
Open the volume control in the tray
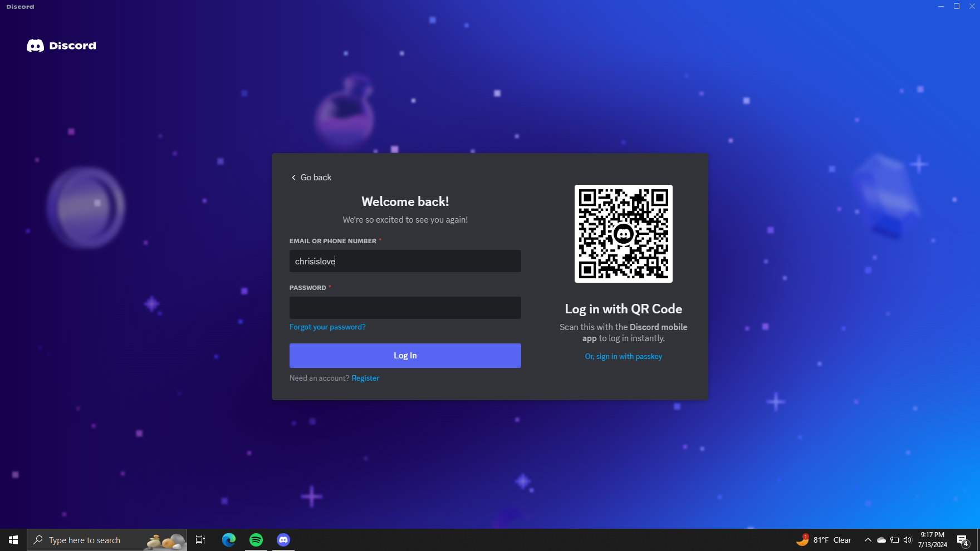tap(908, 540)
